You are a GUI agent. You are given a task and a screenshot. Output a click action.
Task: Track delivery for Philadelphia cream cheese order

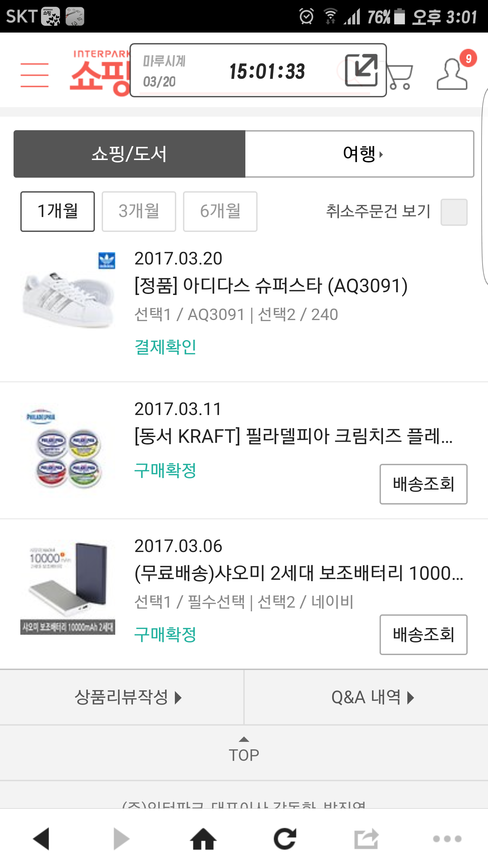pos(423,484)
